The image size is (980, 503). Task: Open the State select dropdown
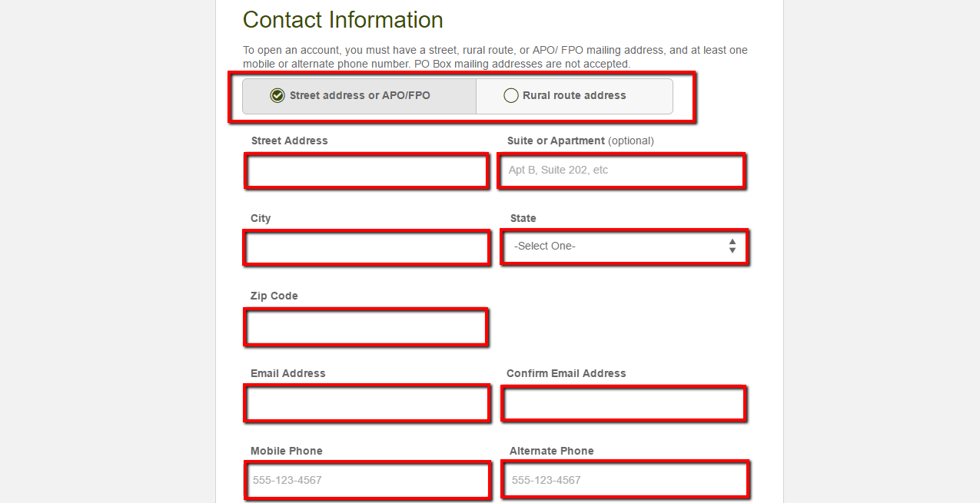click(x=623, y=247)
